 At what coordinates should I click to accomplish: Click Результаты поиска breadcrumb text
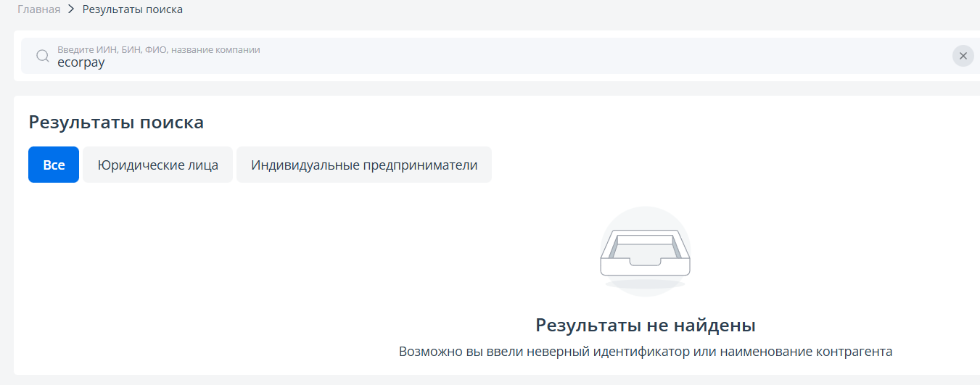click(x=133, y=9)
